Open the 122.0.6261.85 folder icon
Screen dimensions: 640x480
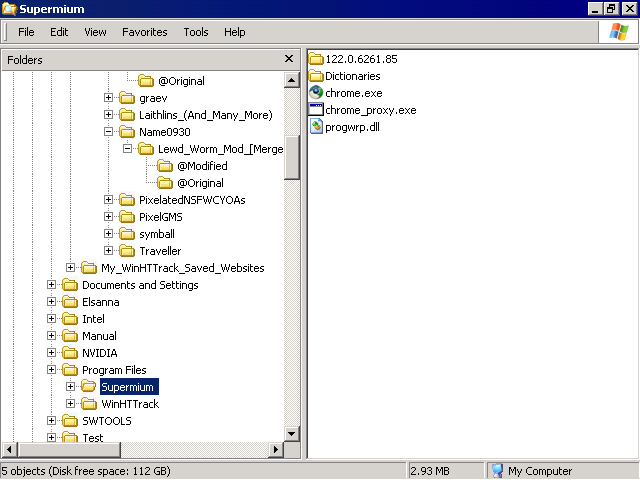click(x=316, y=59)
